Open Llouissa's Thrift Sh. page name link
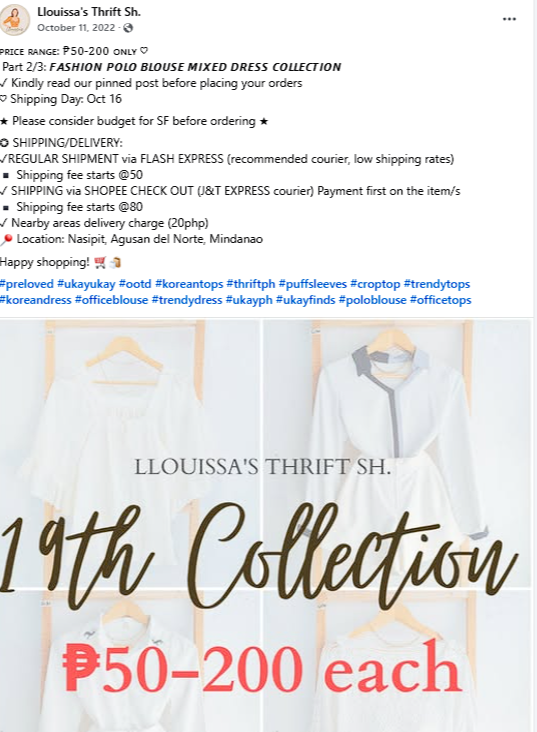537x732 pixels. pos(89,12)
